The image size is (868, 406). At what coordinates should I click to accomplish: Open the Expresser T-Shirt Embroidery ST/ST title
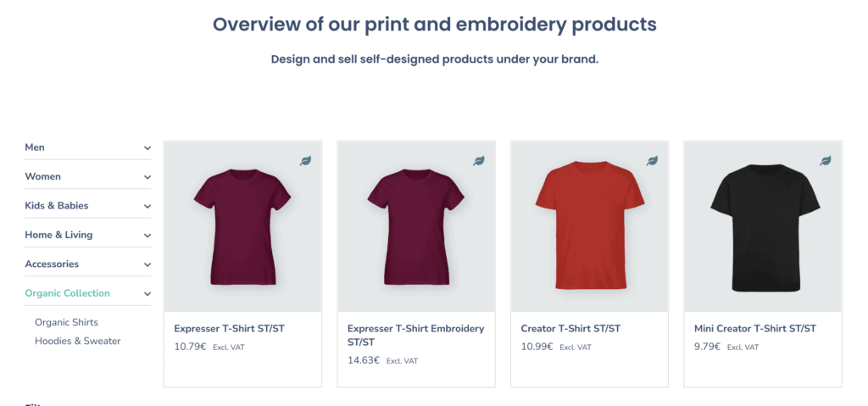415,335
